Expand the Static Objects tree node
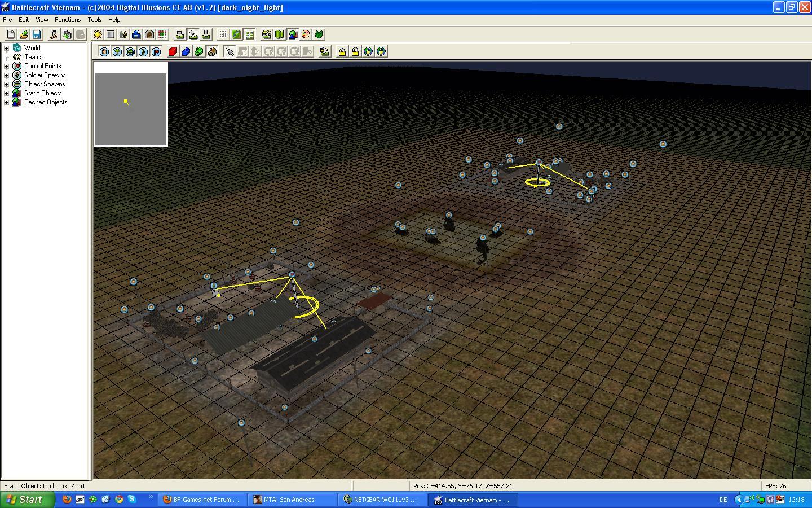Image resolution: width=812 pixels, height=508 pixels. point(7,93)
